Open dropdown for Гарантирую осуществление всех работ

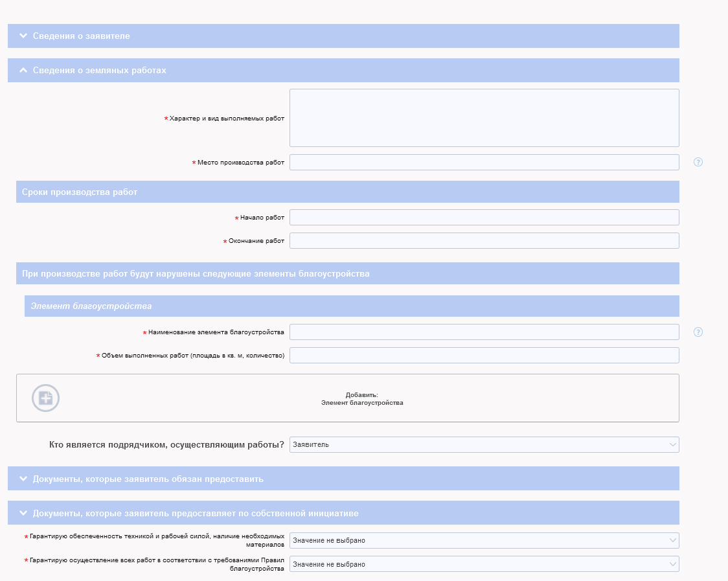coord(484,564)
